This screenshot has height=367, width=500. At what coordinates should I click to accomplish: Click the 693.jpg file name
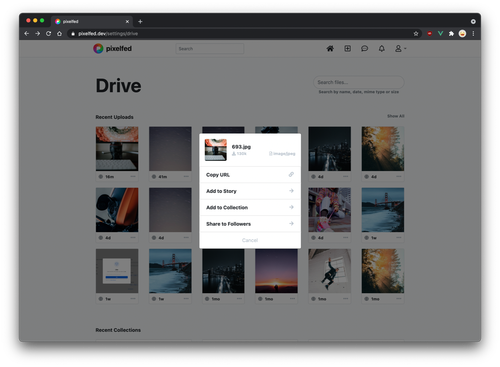click(241, 147)
